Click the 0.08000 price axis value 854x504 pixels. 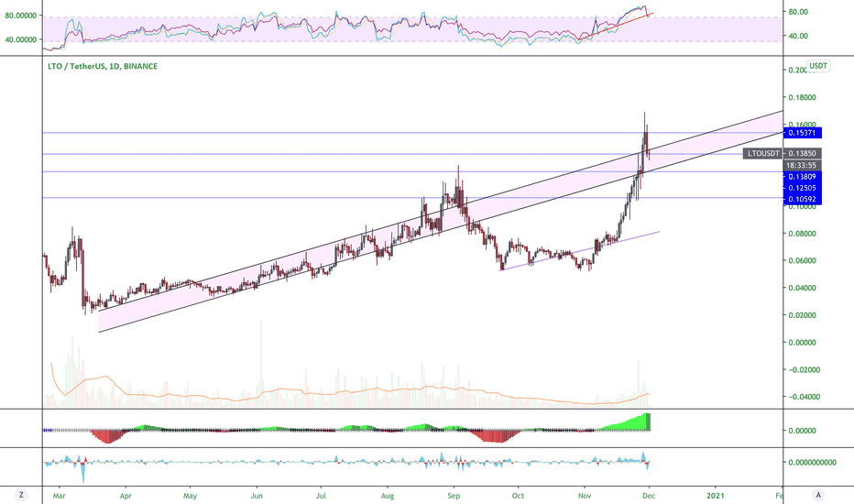[803, 234]
